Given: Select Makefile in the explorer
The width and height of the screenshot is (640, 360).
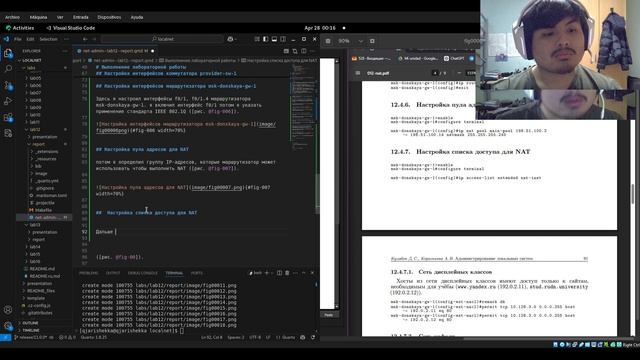Looking at the screenshot, I should coord(43,210).
